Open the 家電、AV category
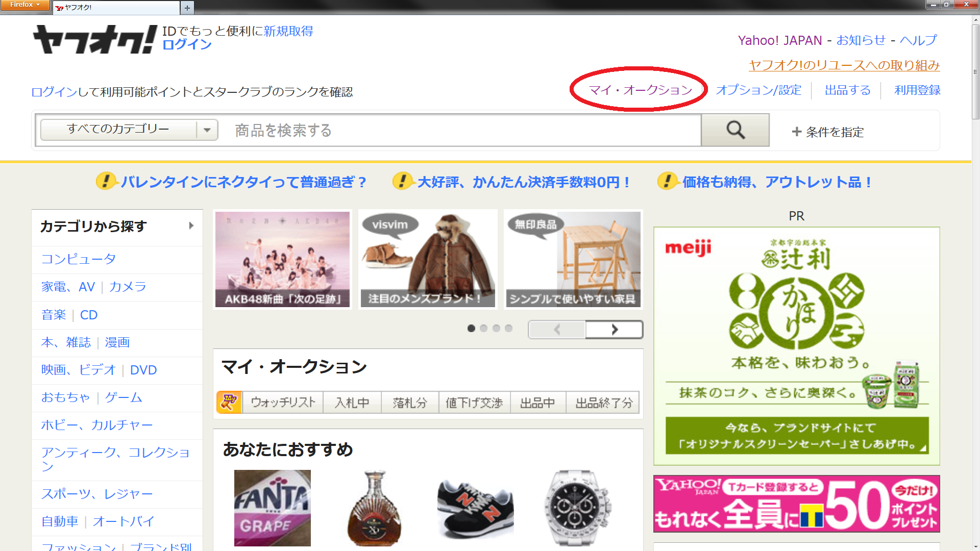This screenshot has width=980, height=551. click(x=68, y=287)
